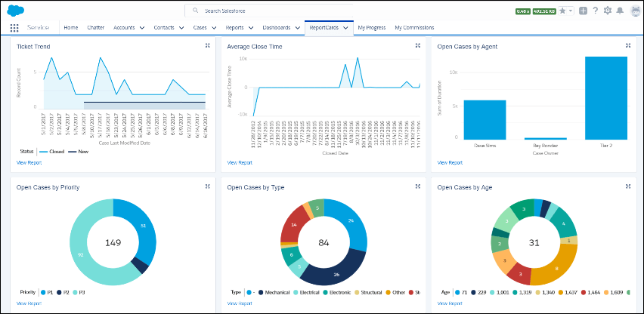Switch to the Chatter tab

tap(95, 27)
